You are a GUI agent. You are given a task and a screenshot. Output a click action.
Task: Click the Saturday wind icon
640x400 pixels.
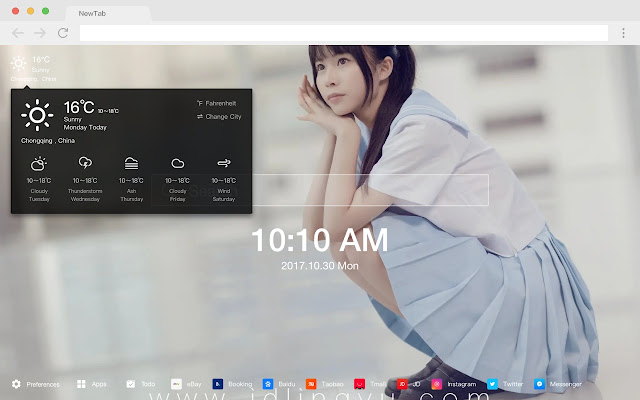pyautogui.click(x=224, y=163)
